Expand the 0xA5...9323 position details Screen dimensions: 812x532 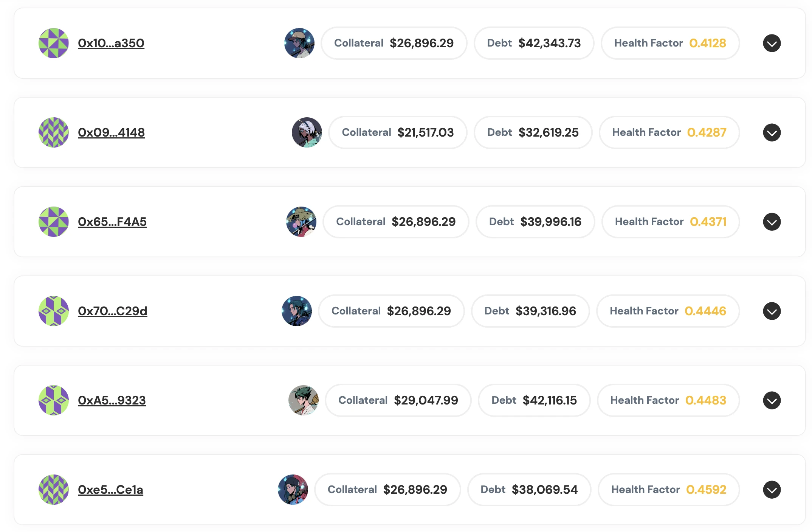coord(772,400)
